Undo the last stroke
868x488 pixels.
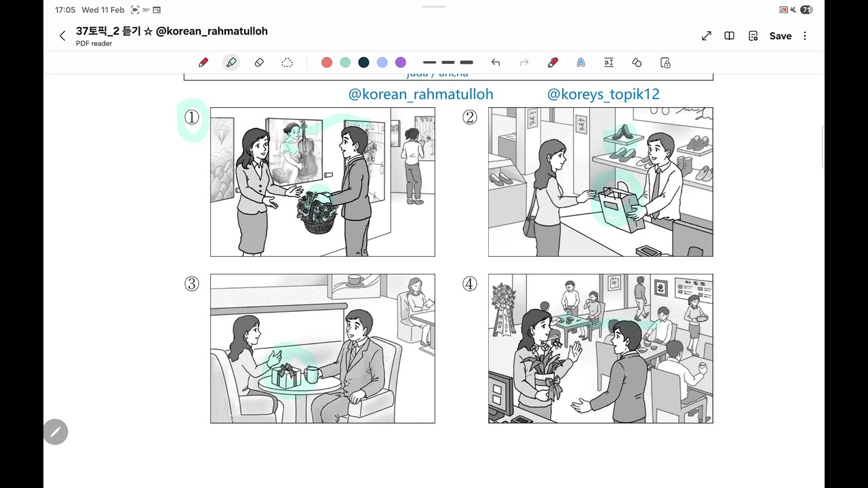(496, 62)
